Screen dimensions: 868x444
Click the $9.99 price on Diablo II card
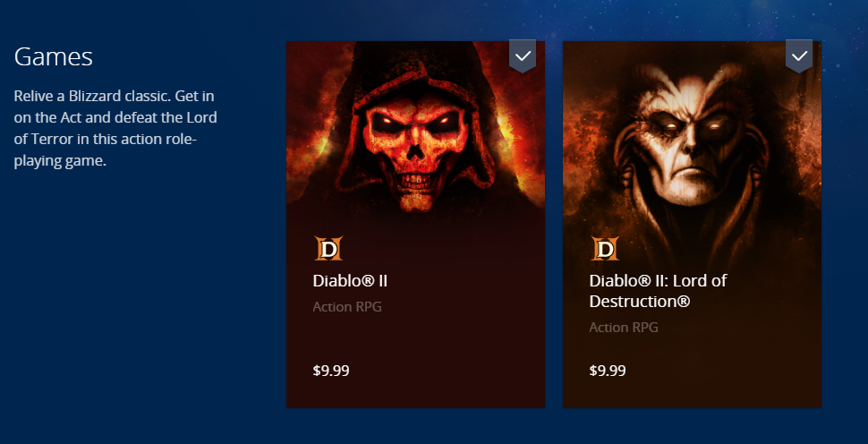point(331,371)
